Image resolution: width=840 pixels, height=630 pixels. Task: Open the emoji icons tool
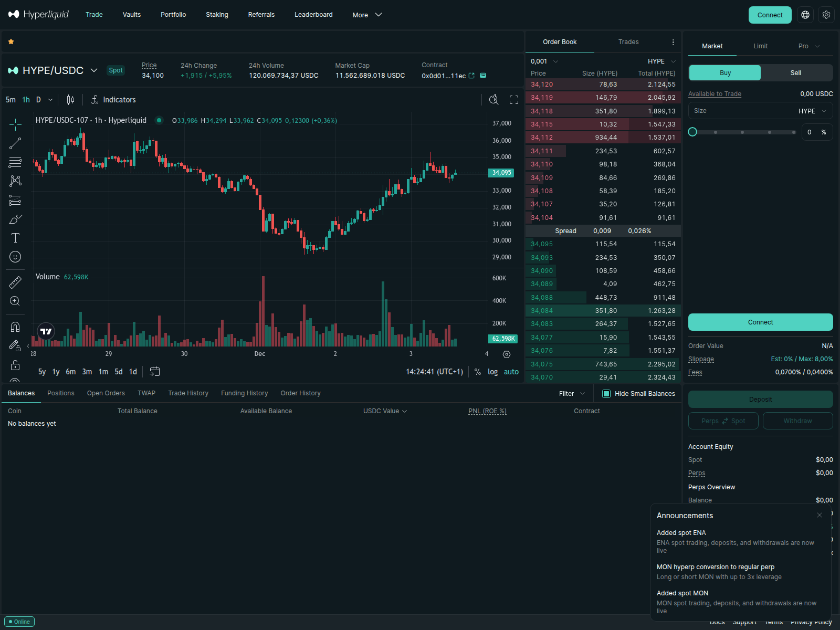15,257
